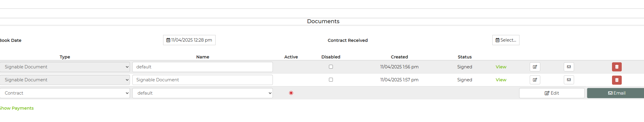The height and width of the screenshot is (122, 644).
Task: Expand the 'default' contract name dropdown
Action: click(x=203, y=93)
